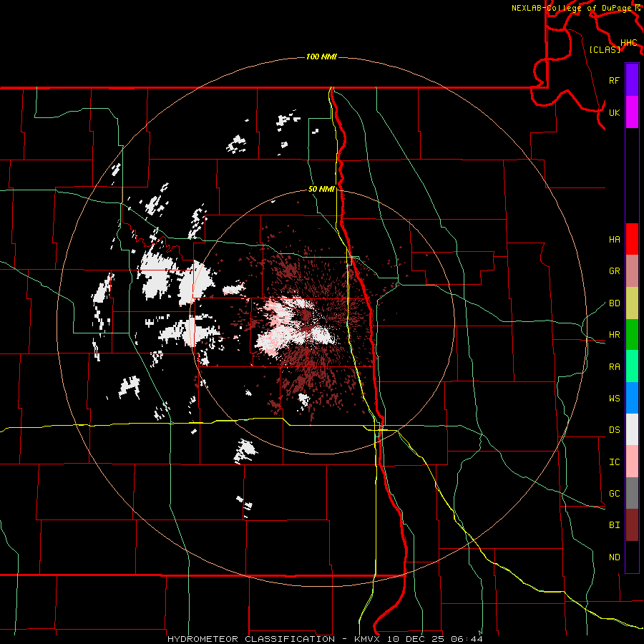
Task: Click the green HR heavy rain swatch
Action: click(632, 335)
